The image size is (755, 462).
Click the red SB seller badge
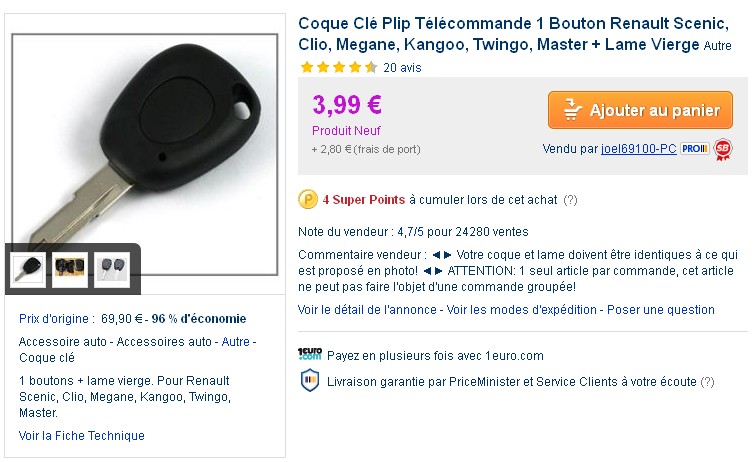(x=723, y=149)
